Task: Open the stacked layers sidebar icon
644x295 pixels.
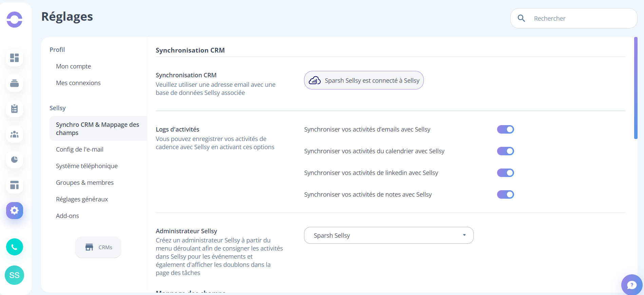Action: [14, 83]
